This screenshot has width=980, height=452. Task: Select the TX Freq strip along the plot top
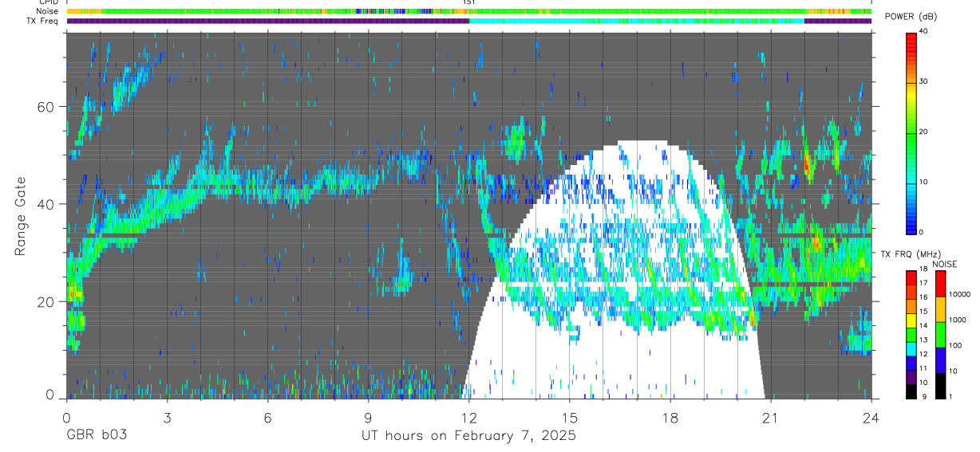point(469,22)
